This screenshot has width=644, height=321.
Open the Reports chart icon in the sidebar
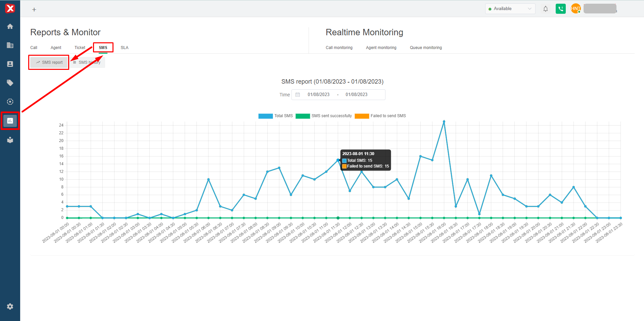pos(10,121)
